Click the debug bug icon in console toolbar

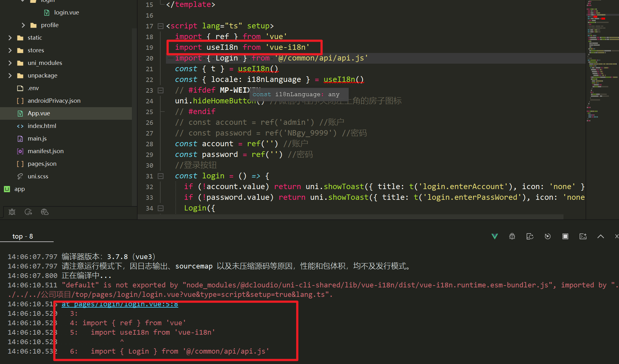point(512,236)
